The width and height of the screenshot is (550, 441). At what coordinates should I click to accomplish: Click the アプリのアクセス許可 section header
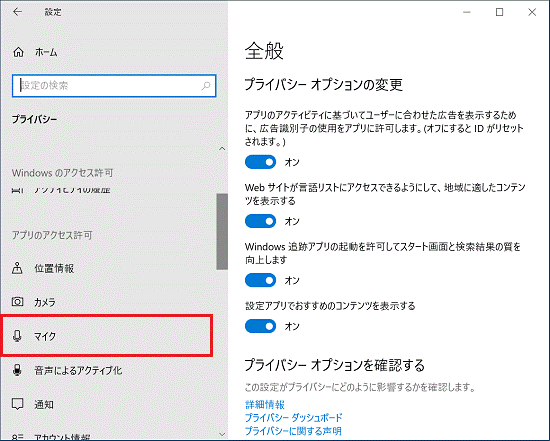point(52,235)
